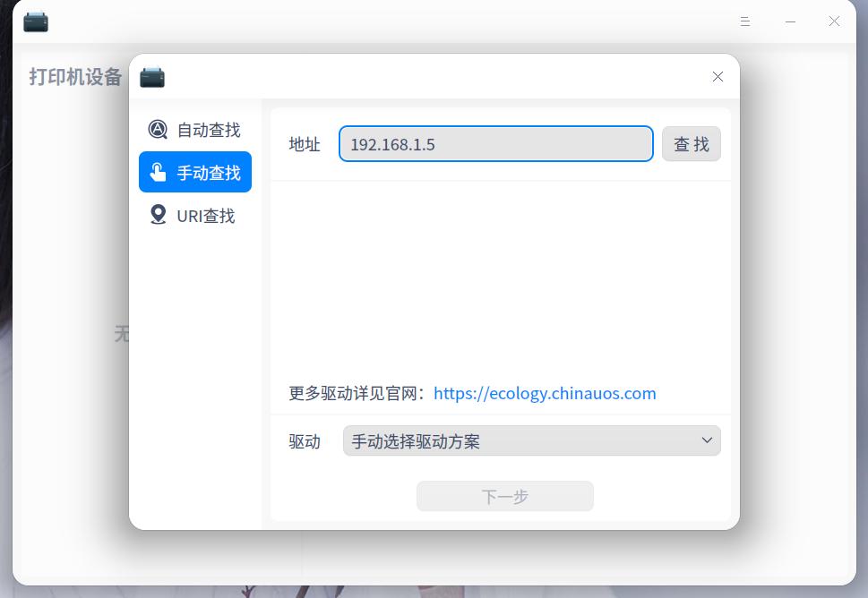Screen dimensions: 868x598
Task: Select the highlighted 手动查找 sidebar entry
Action: 195,172
